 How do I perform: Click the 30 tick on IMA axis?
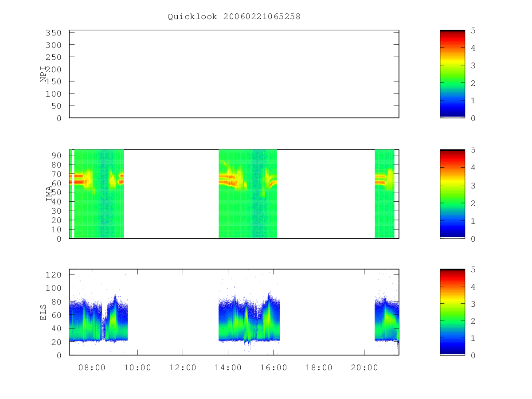point(57,211)
